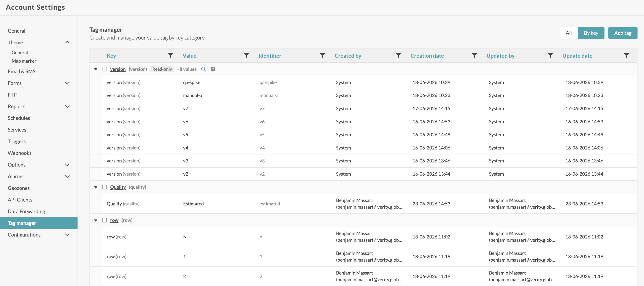The height and width of the screenshot is (286, 644).
Task: Sort by the Updated by column header
Action: (500, 56)
